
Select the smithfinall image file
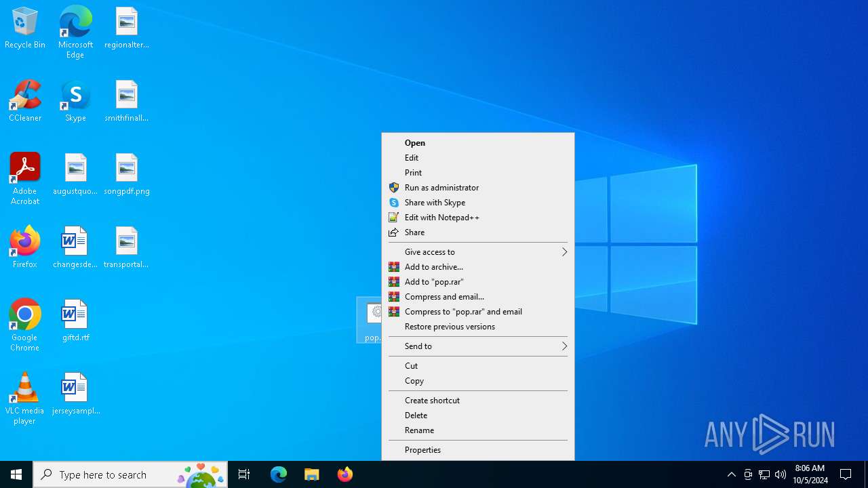tap(127, 102)
